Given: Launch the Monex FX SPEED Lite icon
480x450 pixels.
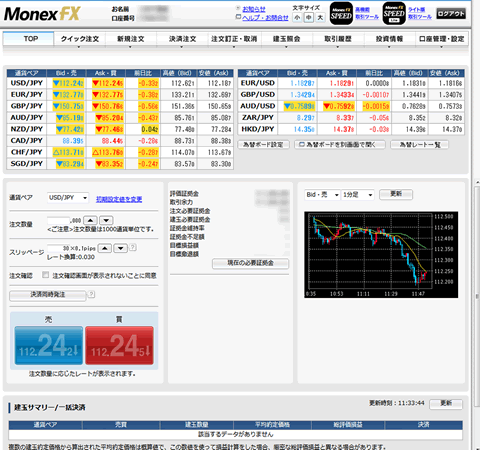Looking at the screenshot, I should [x=394, y=14].
